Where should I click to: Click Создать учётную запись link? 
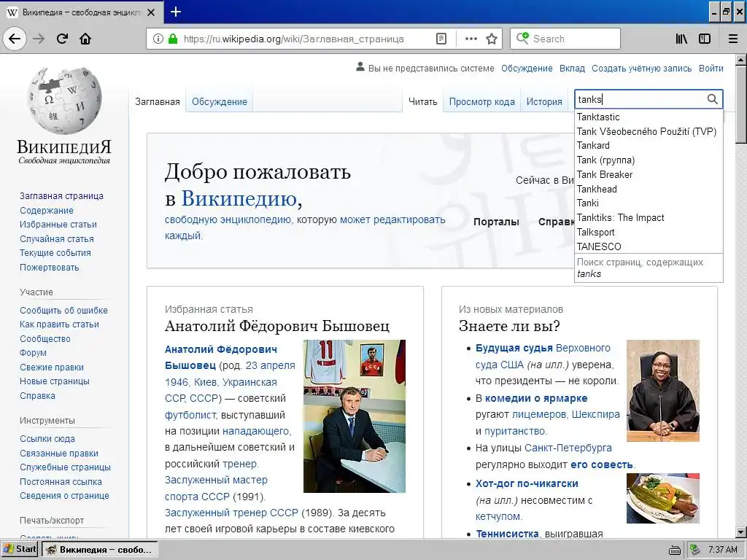point(641,68)
